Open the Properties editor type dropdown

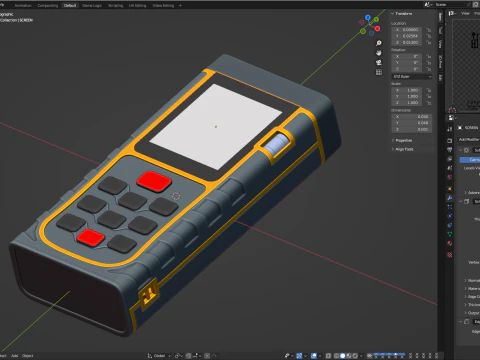452,118
